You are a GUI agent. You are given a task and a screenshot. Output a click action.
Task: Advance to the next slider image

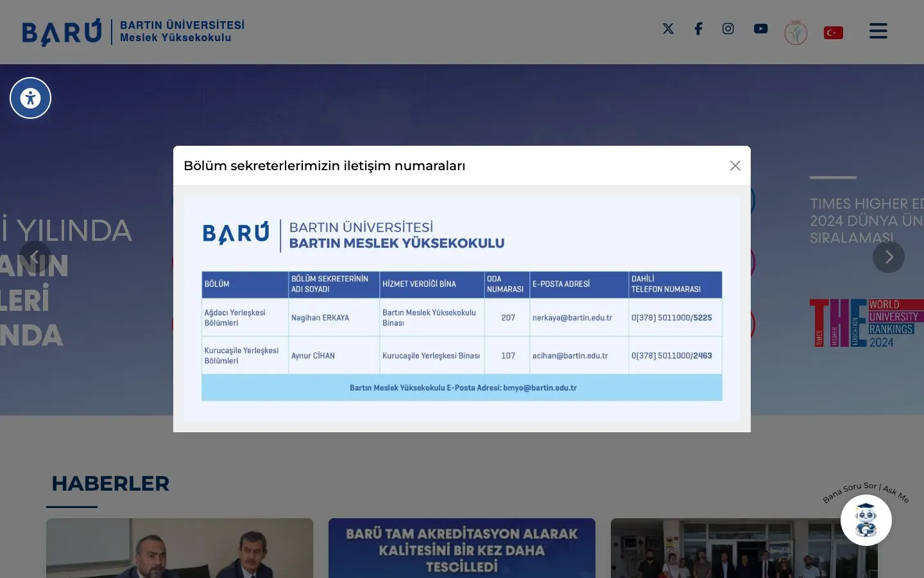tap(889, 257)
